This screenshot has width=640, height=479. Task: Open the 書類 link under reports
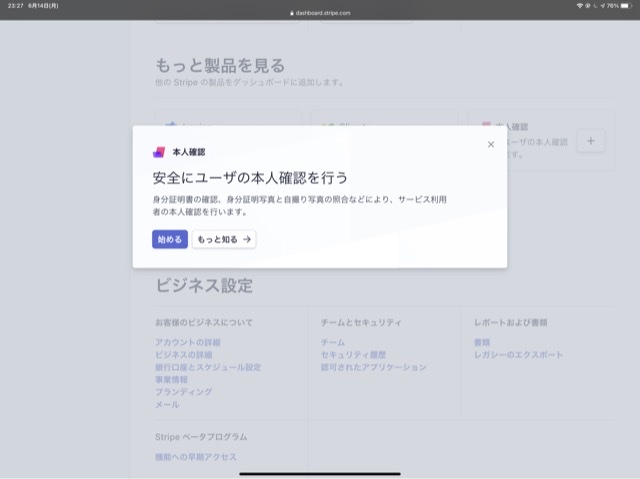pyautogui.click(x=482, y=342)
